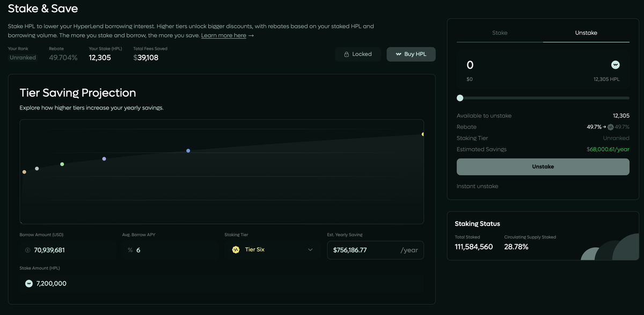644x315 pixels.
Task: Click the Tier Saving Projection heading
Action: click(78, 92)
